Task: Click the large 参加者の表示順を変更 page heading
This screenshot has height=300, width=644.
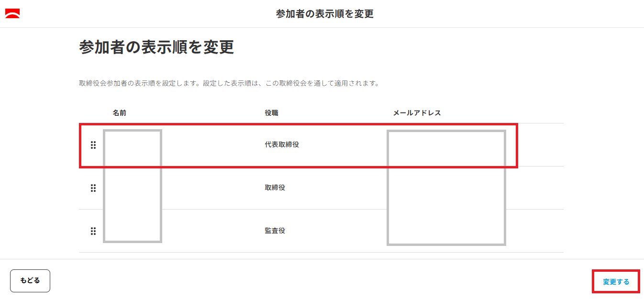Action: click(x=156, y=48)
